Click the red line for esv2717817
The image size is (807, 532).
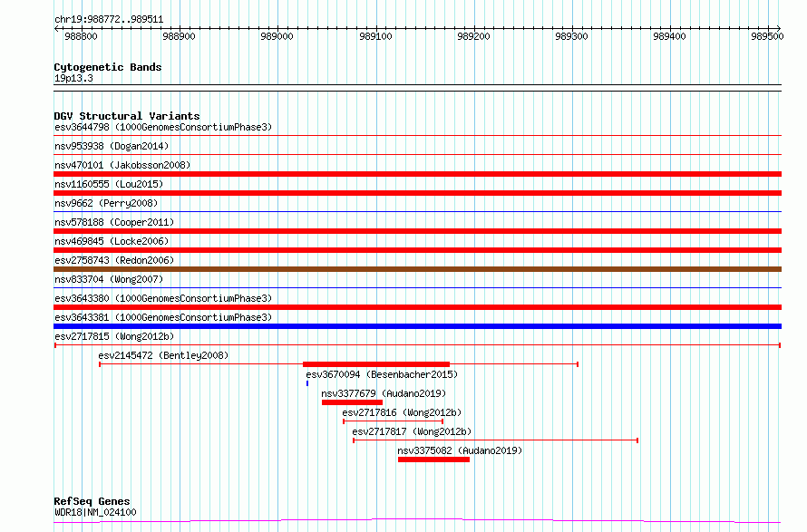496,440
